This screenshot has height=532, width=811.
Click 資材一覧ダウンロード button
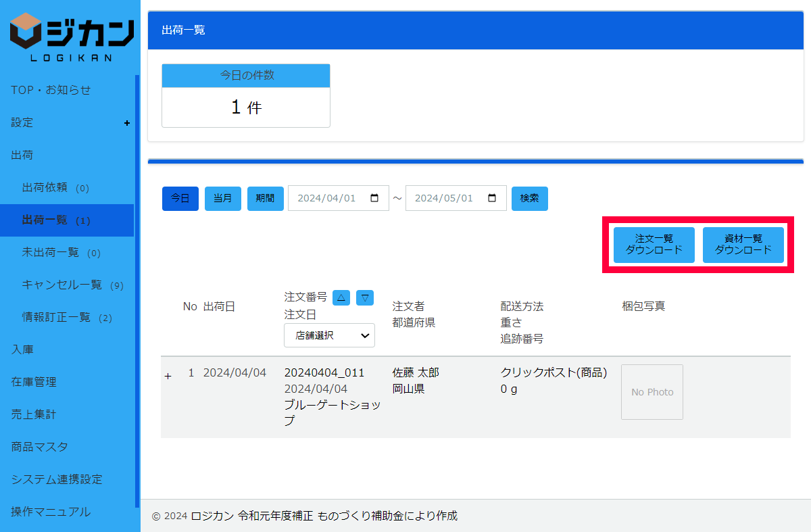coord(743,245)
